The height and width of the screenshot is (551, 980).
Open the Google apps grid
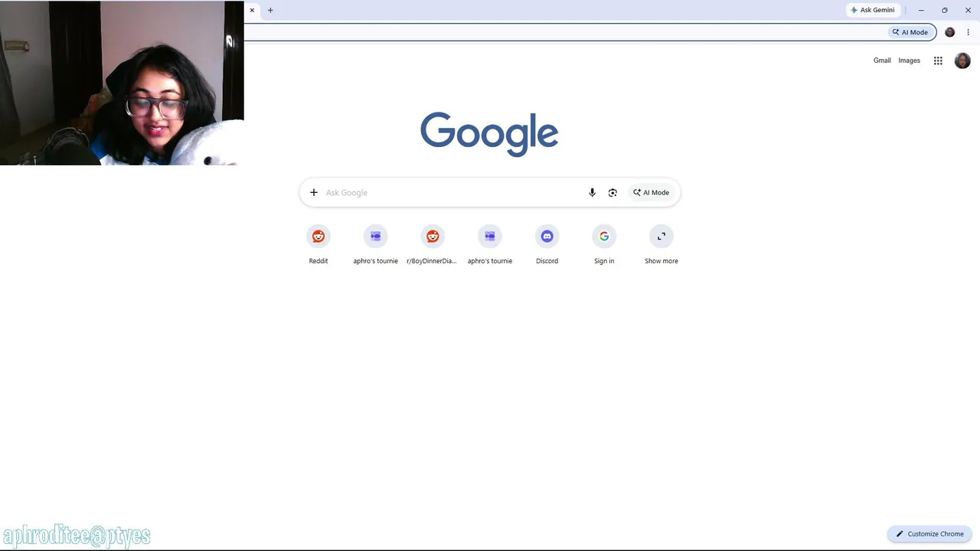click(x=938, y=60)
